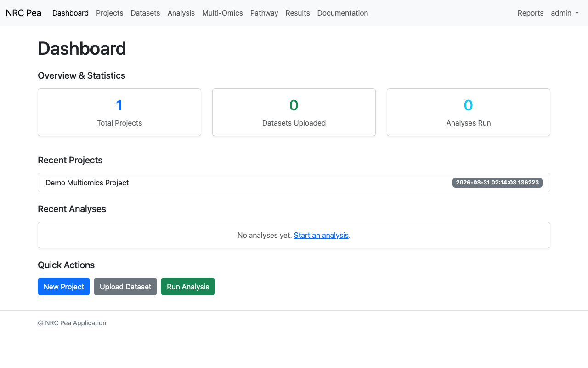Hit the green Run Analysis button

click(188, 287)
